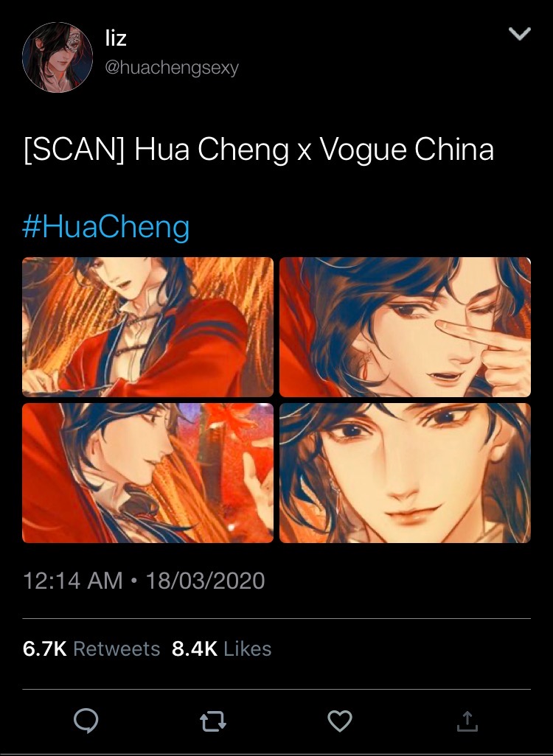Open the share upload icon
Image resolution: width=553 pixels, height=756 pixels.
tap(467, 721)
